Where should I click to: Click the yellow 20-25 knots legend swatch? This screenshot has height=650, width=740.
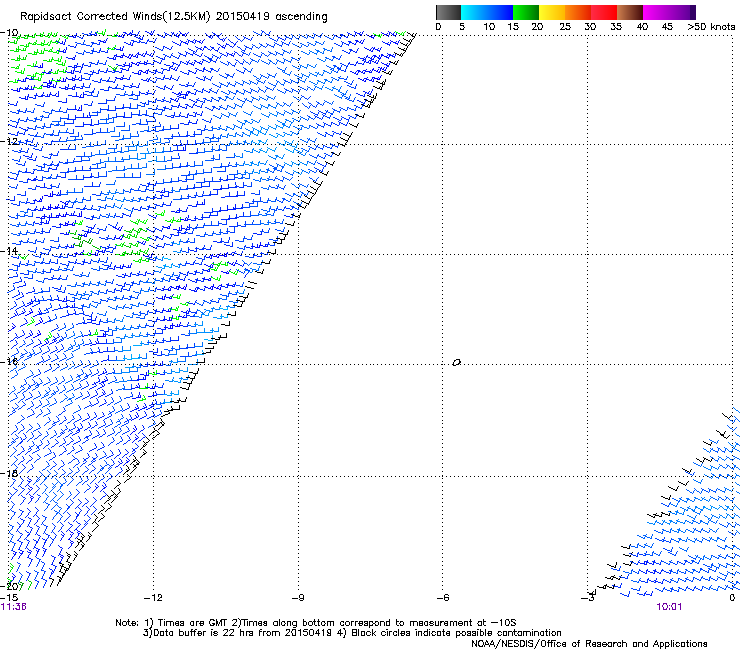point(552,12)
